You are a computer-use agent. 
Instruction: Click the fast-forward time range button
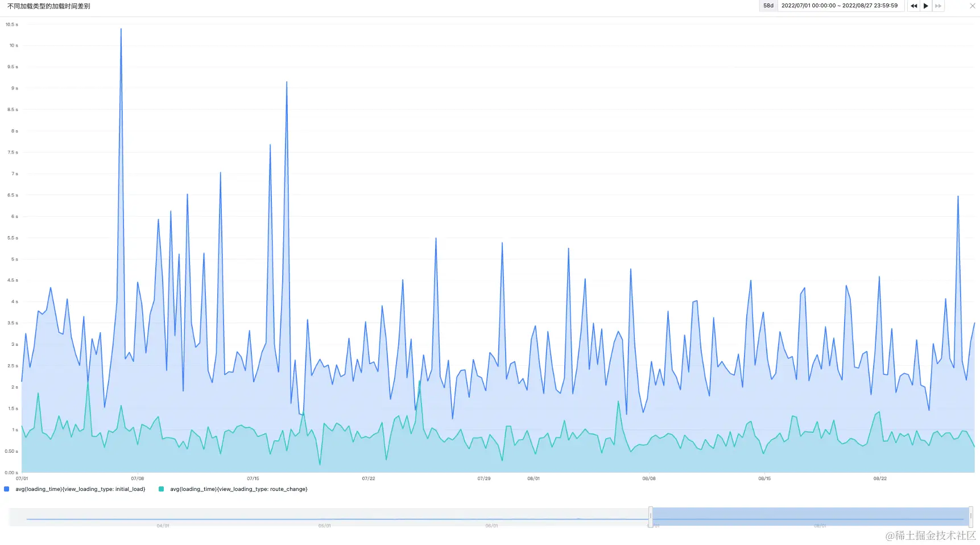click(x=938, y=6)
